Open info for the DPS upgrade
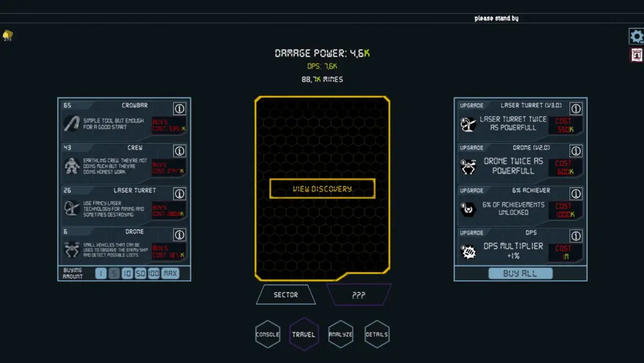The height and width of the screenshot is (363, 644). point(576,236)
